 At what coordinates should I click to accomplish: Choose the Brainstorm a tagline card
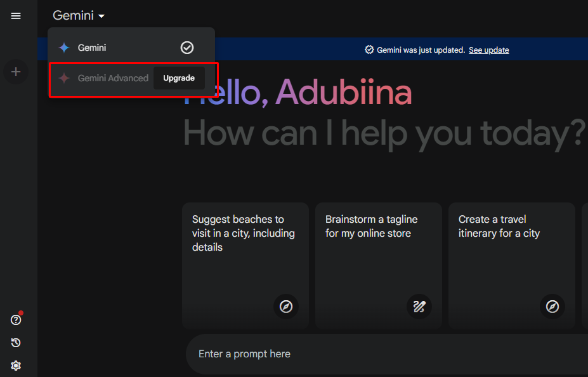pos(379,266)
